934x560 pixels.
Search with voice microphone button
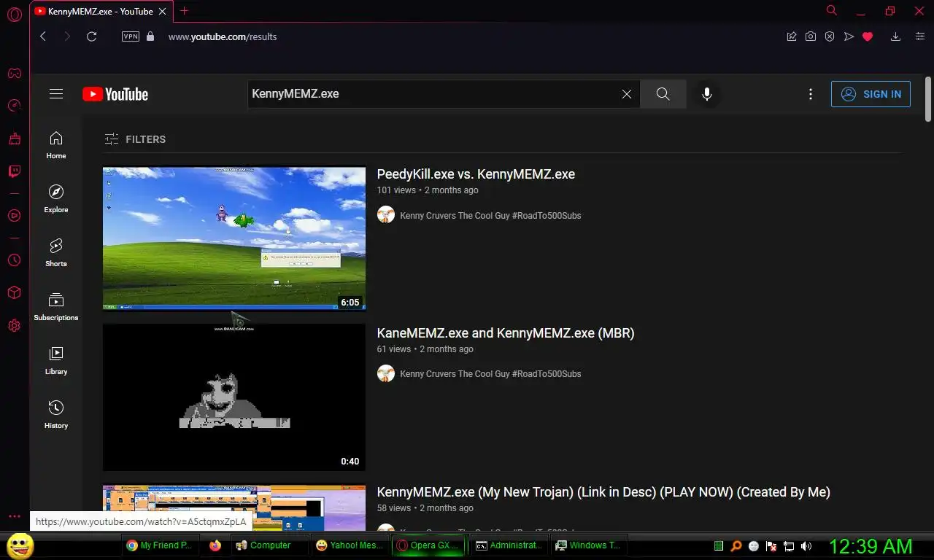(x=706, y=94)
